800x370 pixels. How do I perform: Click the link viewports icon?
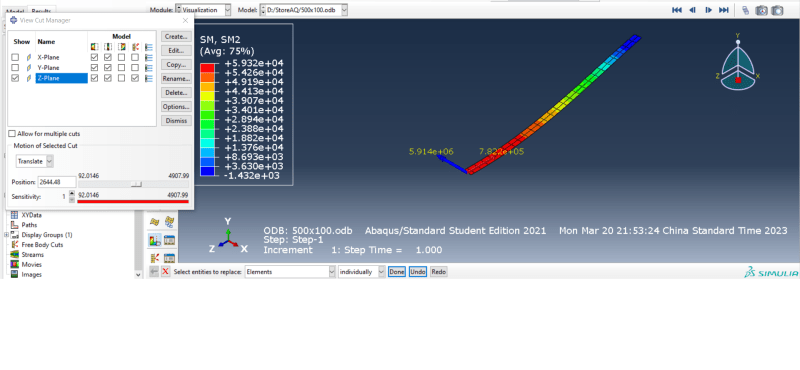click(x=745, y=10)
